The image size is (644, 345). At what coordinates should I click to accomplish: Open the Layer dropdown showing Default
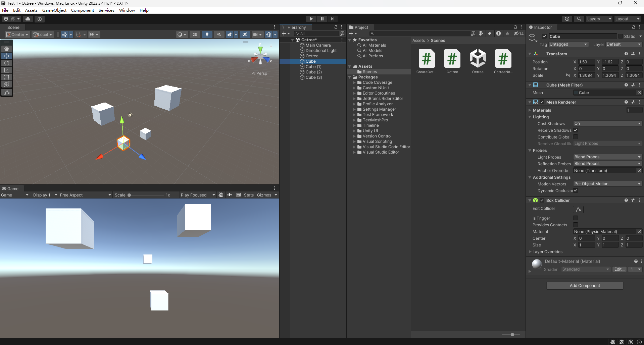(x=624, y=44)
